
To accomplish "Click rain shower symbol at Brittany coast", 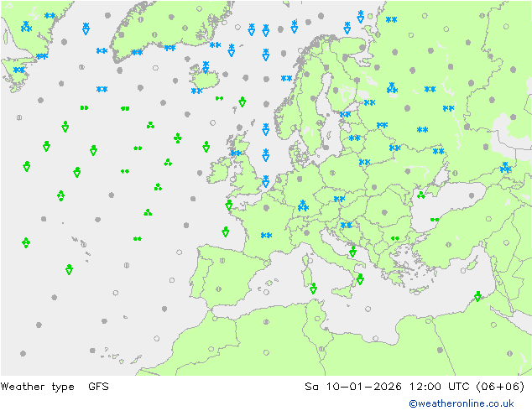I will 229,205.
